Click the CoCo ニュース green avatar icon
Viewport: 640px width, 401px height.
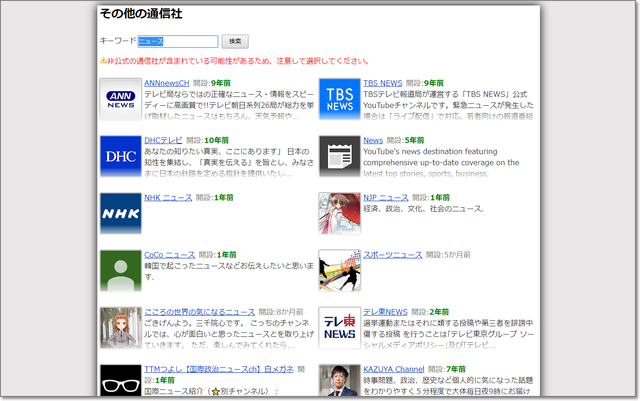pos(120,270)
